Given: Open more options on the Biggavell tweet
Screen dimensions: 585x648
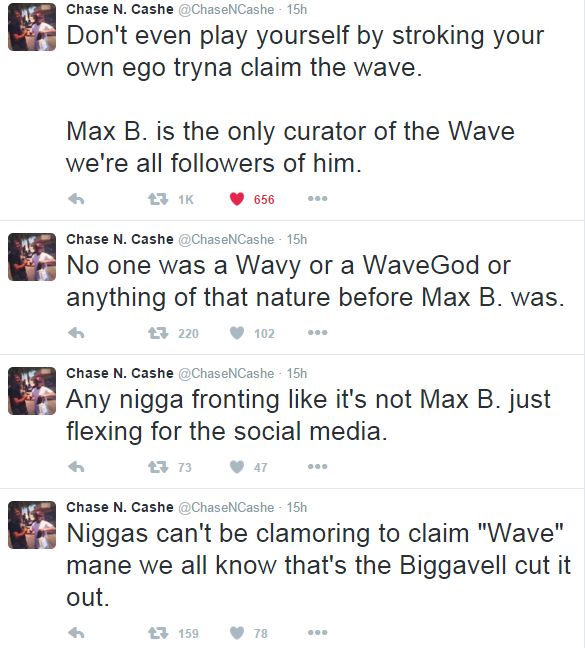Looking at the screenshot, I should point(317,632).
